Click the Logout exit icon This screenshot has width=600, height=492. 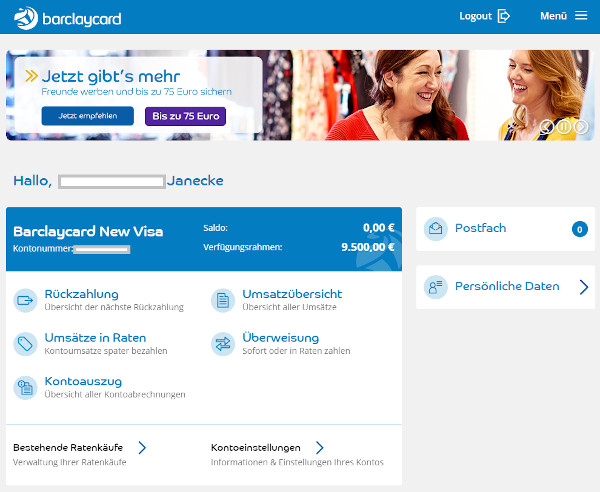coord(504,16)
